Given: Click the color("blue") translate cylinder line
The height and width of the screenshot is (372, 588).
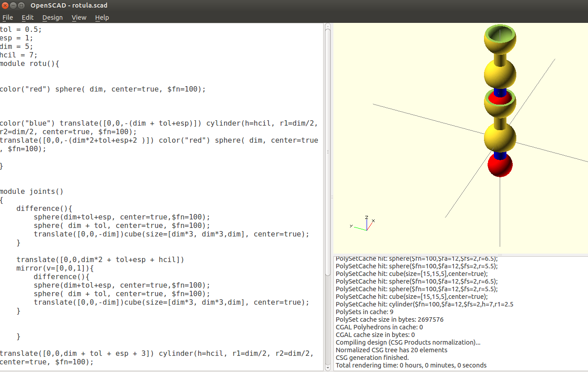Looking at the screenshot, I should point(159,127).
